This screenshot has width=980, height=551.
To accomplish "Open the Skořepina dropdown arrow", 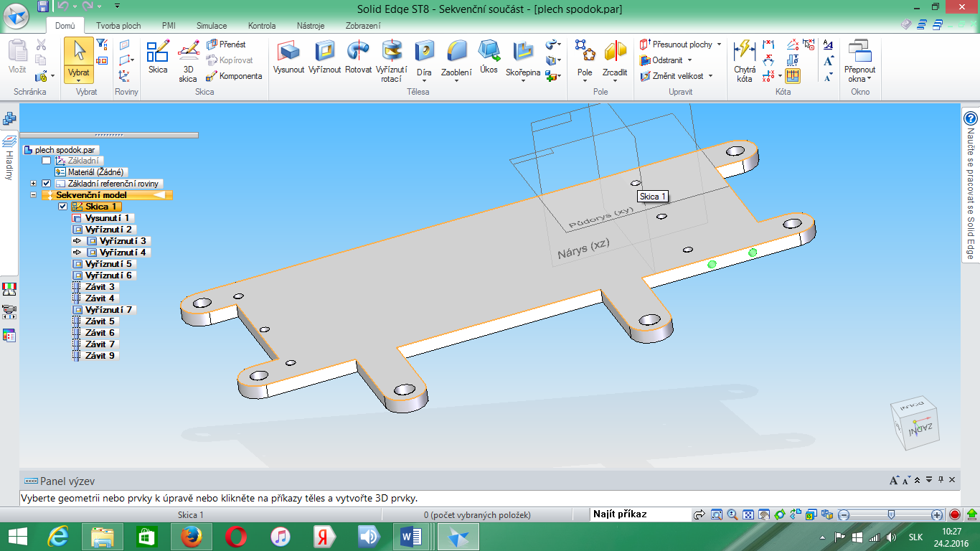I will 523,80.
